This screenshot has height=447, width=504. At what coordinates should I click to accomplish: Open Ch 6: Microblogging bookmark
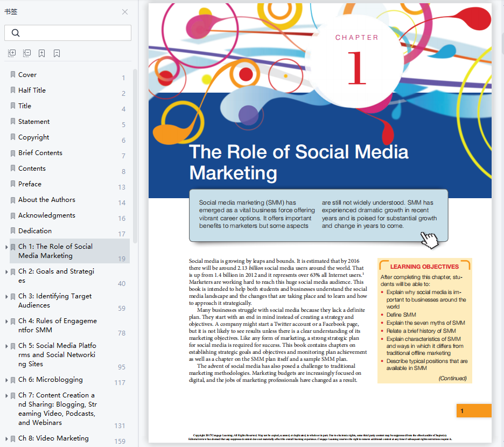tap(51, 380)
